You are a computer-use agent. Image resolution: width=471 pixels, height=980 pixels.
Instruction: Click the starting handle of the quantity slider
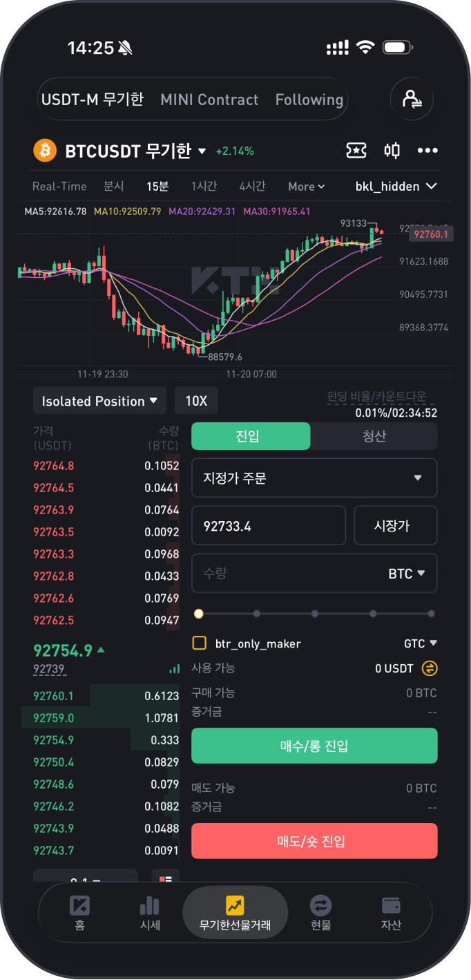click(x=199, y=614)
